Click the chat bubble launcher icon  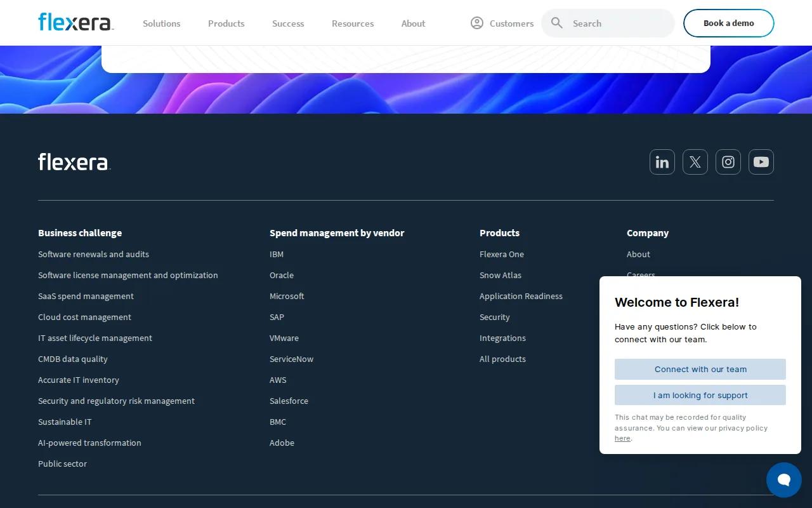tap(784, 480)
